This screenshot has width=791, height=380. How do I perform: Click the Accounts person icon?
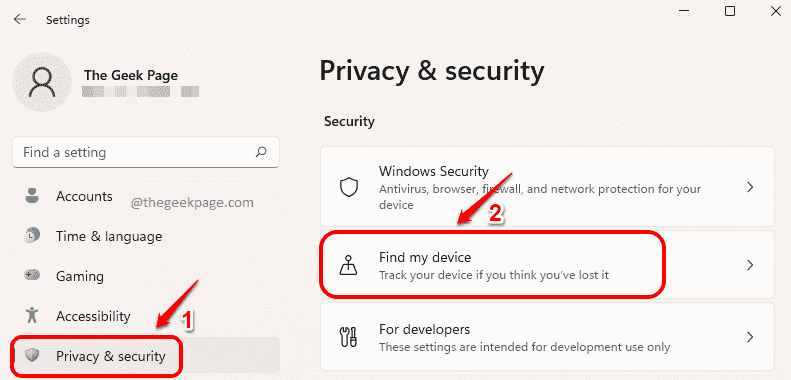click(32, 196)
